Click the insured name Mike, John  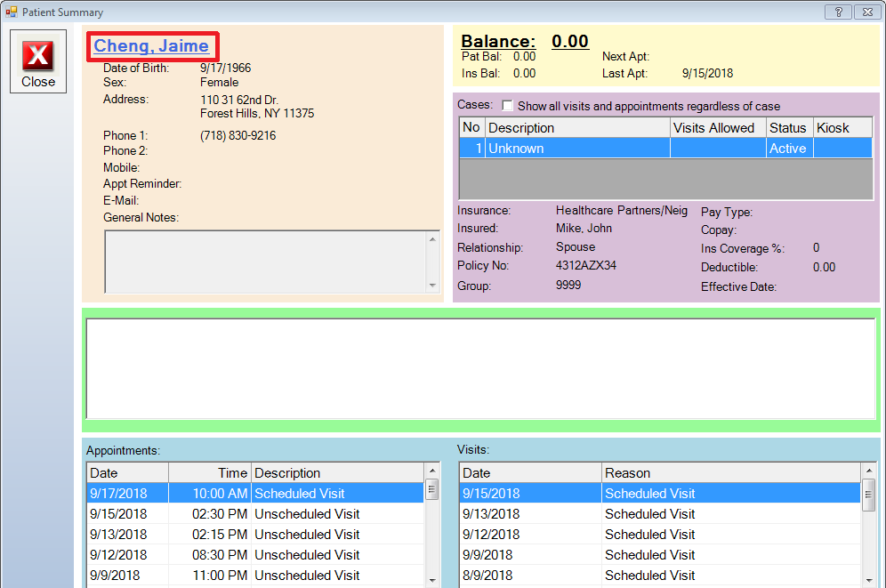(x=584, y=229)
